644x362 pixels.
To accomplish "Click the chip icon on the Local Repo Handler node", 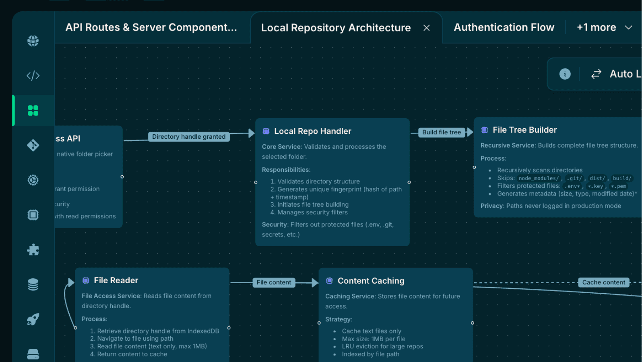I will [x=266, y=131].
